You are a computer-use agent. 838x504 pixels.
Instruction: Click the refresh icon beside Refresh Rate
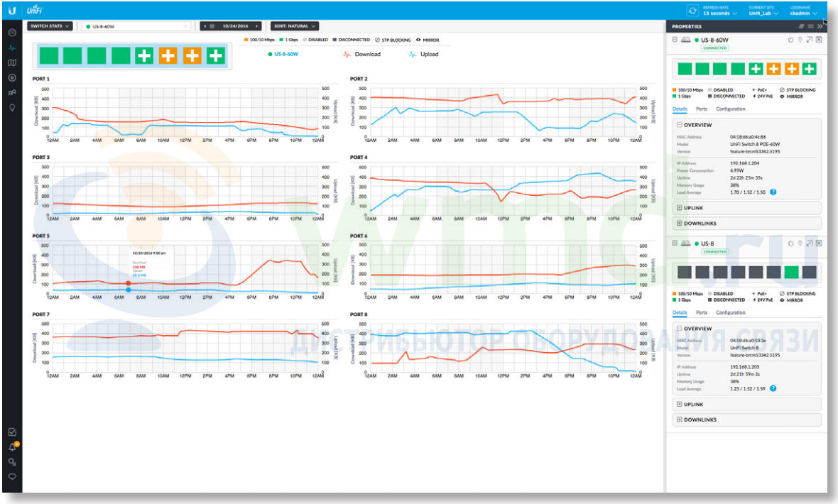coord(692,11)
